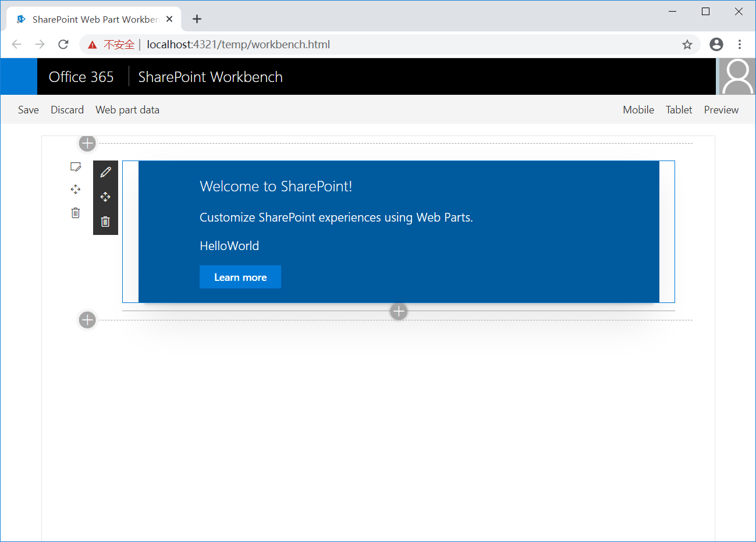Switch to Mobile preview
756x542 pixels.
pyautogui.click(x=638, y=110)
